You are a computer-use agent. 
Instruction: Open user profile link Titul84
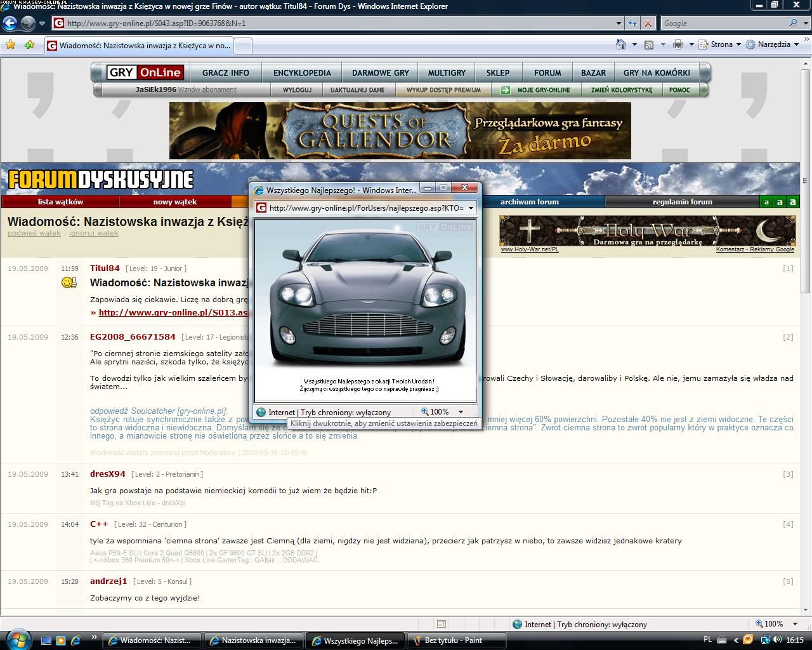(105, 268)
